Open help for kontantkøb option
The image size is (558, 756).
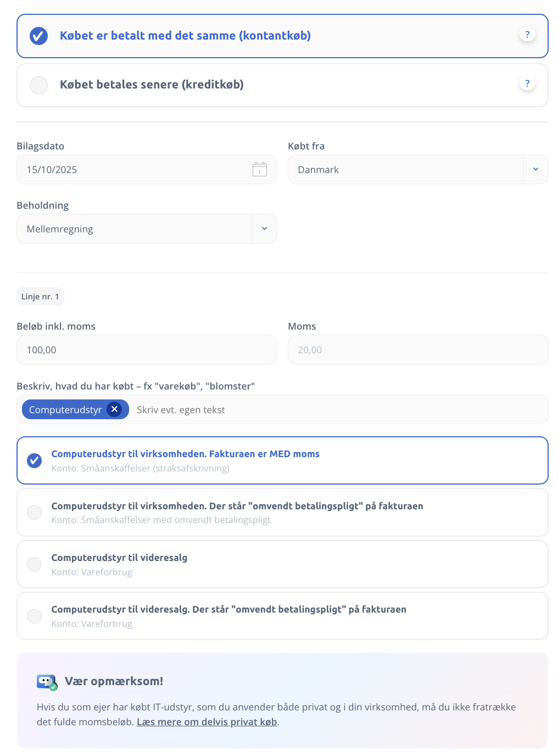coord(527,35)
